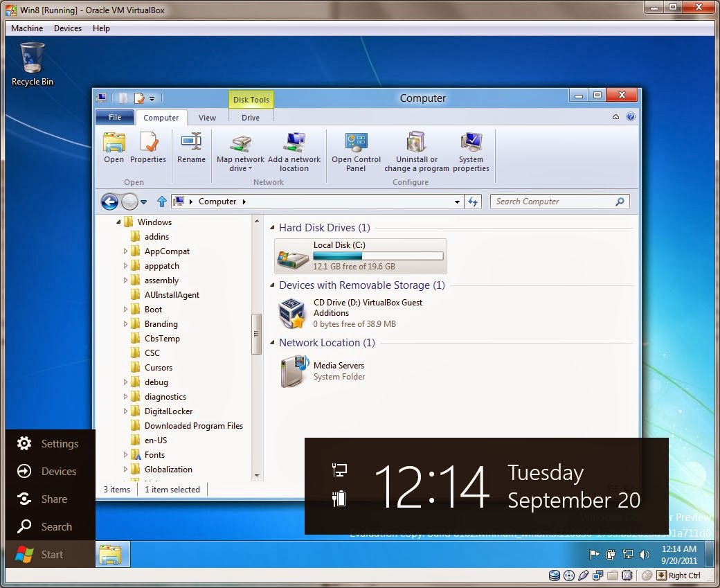
Task: Refresh the view with the refresh icon
Action: 471,202
